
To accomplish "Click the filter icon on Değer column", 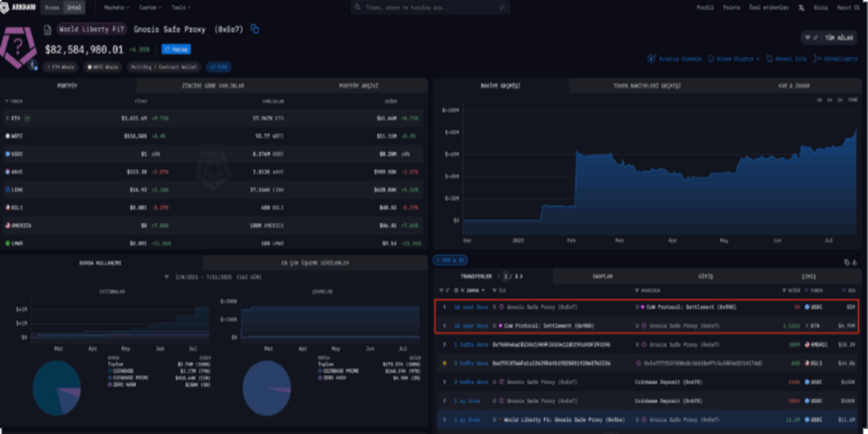I will 784,290.
